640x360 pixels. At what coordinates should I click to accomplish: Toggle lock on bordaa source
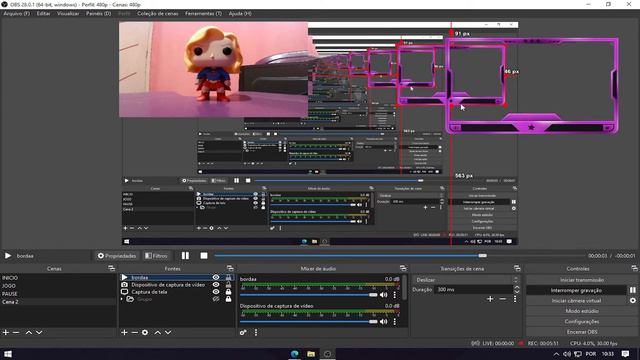(x=228, y=278)
